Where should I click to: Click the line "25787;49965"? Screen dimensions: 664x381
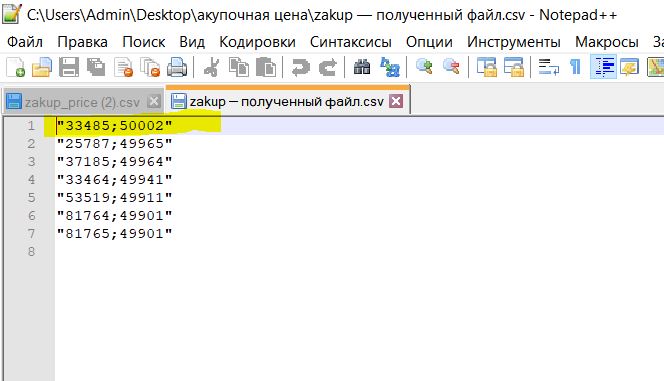114,144
